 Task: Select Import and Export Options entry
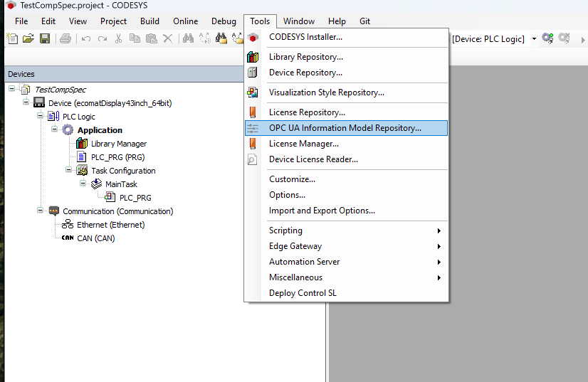point(346,211)
